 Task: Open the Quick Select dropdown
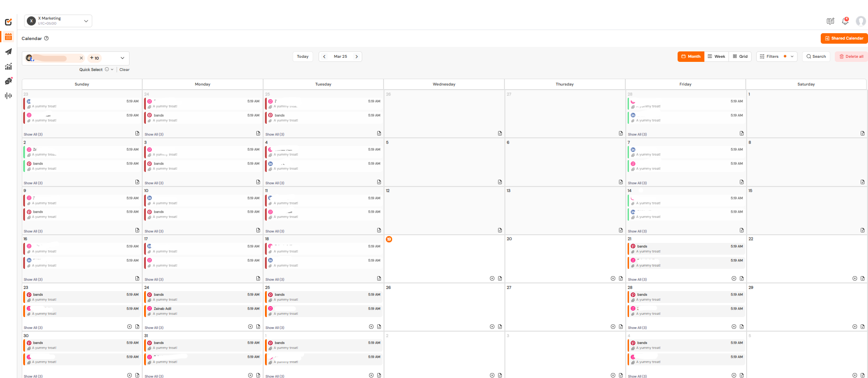tap(96, 70)
